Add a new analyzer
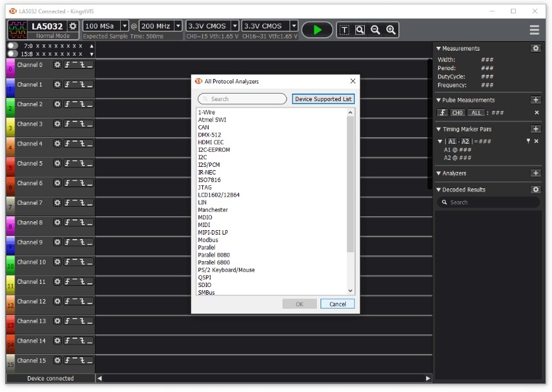 pyautogui.click(x=536, y=173)
